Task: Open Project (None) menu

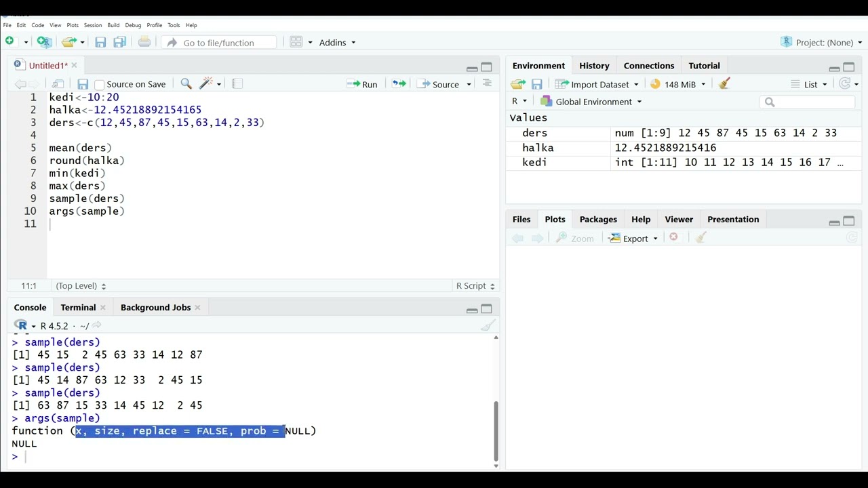Action: [x=822, y=42]
